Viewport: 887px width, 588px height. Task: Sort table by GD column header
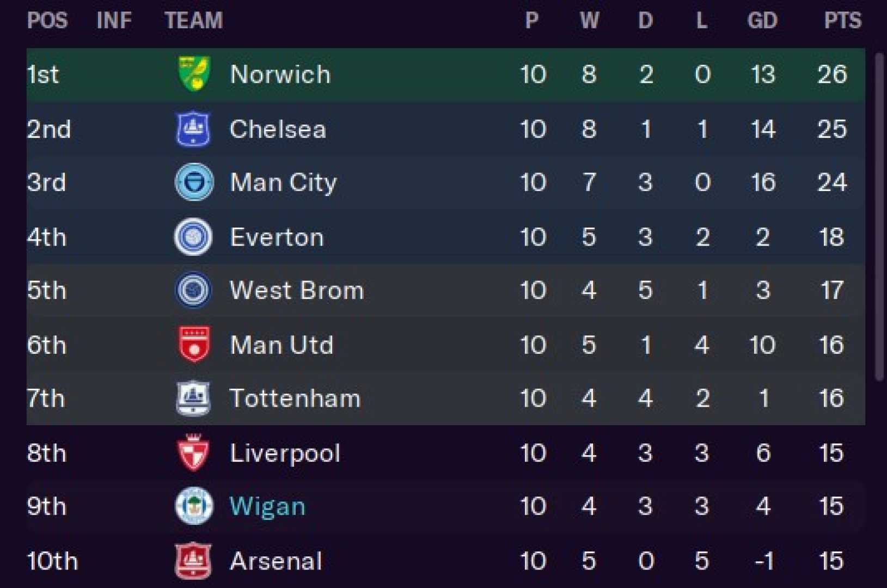762,21
